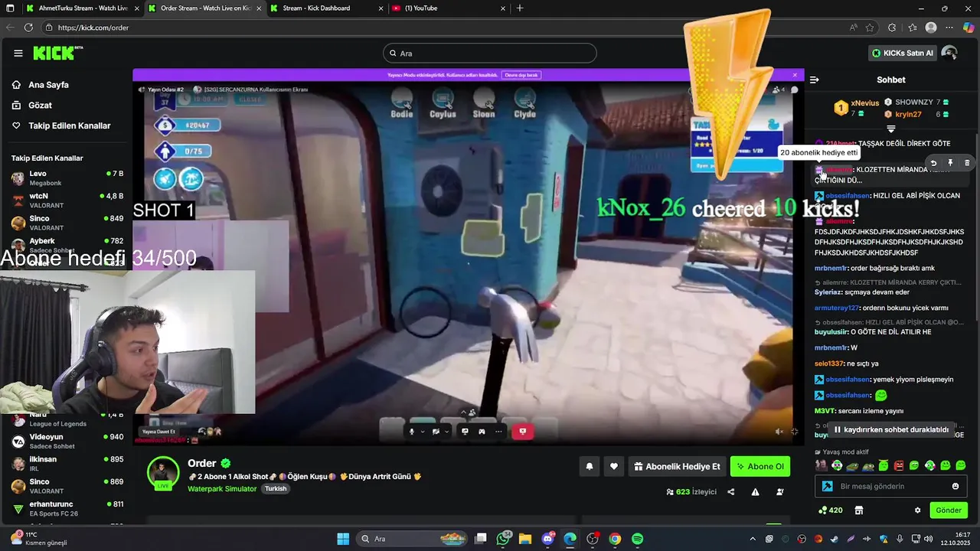This screenshot has height=551, width=980.
Task: Open Windows Start menu
Action: coord(343,539)
